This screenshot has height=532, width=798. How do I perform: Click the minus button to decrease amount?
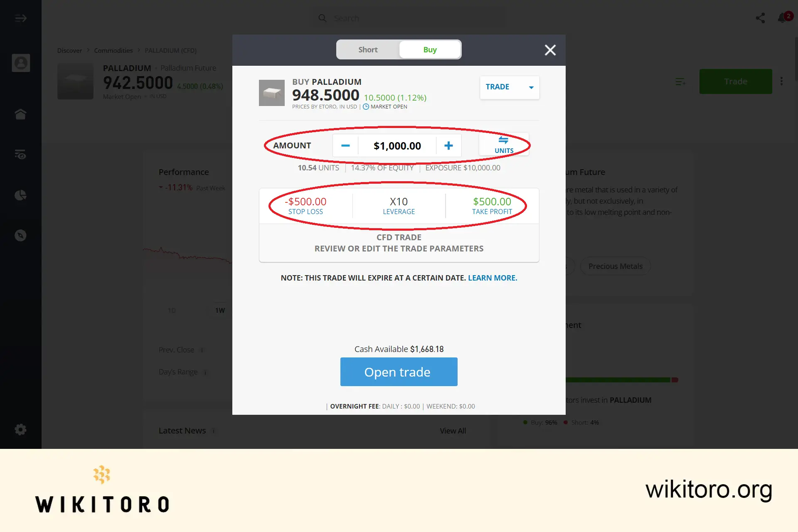pyautogui.click(x=345, y=145)
